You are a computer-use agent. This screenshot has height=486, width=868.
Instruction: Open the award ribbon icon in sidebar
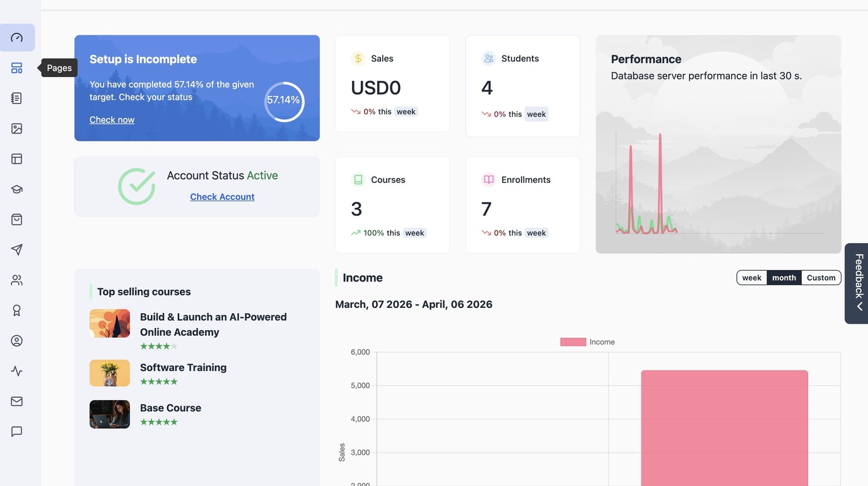[x=17, y=311]
